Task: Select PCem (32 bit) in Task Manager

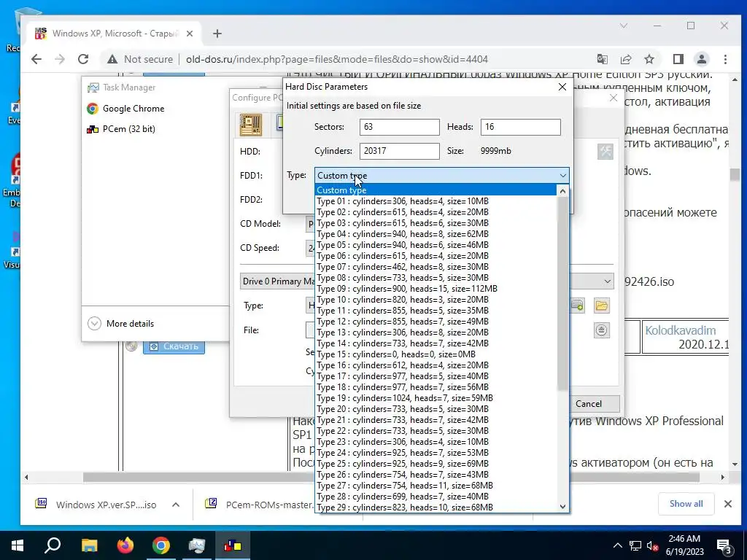Action: (121, 129)
